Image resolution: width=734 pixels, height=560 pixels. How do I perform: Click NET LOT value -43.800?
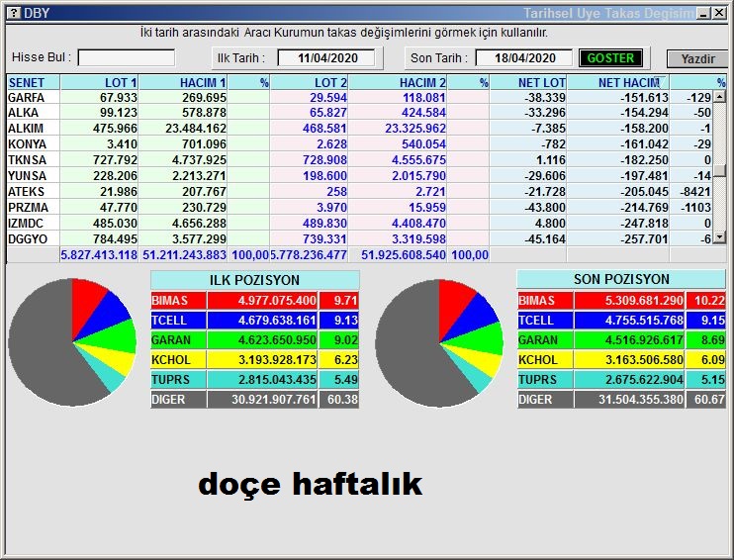tap(545, 208)
